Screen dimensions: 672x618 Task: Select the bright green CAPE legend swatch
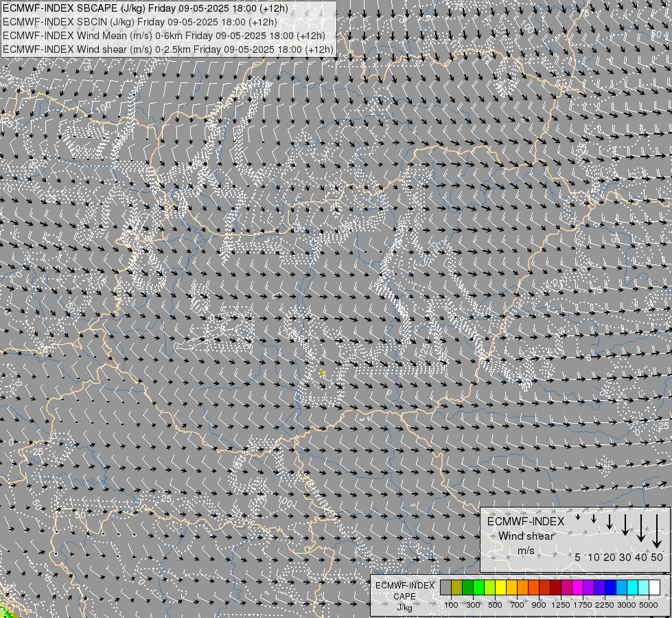click(478, 587)
